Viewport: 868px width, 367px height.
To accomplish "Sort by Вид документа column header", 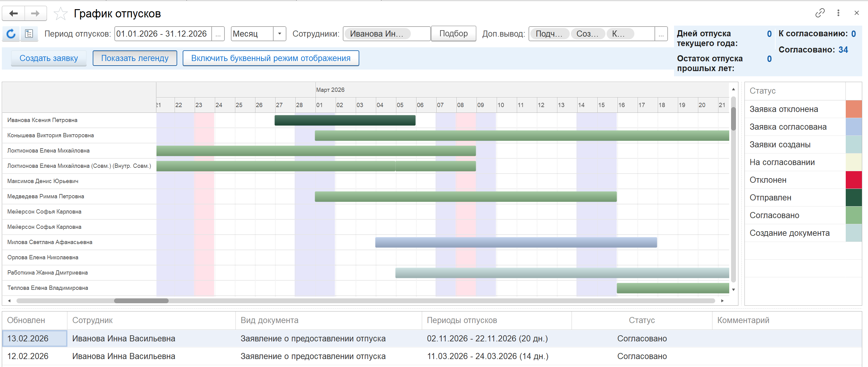I will pos(269,320).
